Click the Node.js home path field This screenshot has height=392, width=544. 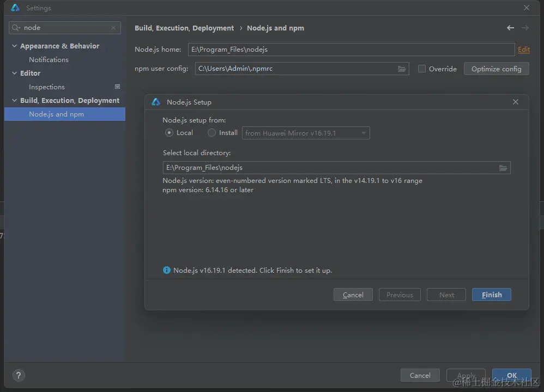pyautogui.click(x=352, y=50)
